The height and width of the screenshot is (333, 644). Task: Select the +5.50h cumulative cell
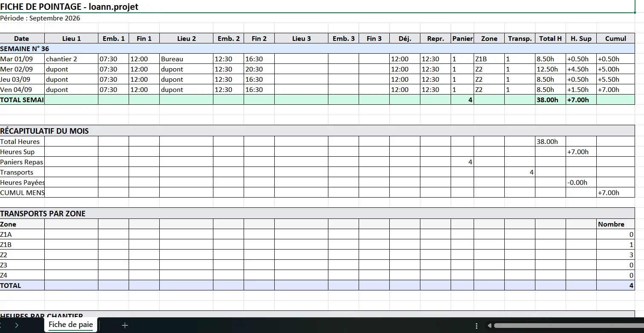pos(616,79)
